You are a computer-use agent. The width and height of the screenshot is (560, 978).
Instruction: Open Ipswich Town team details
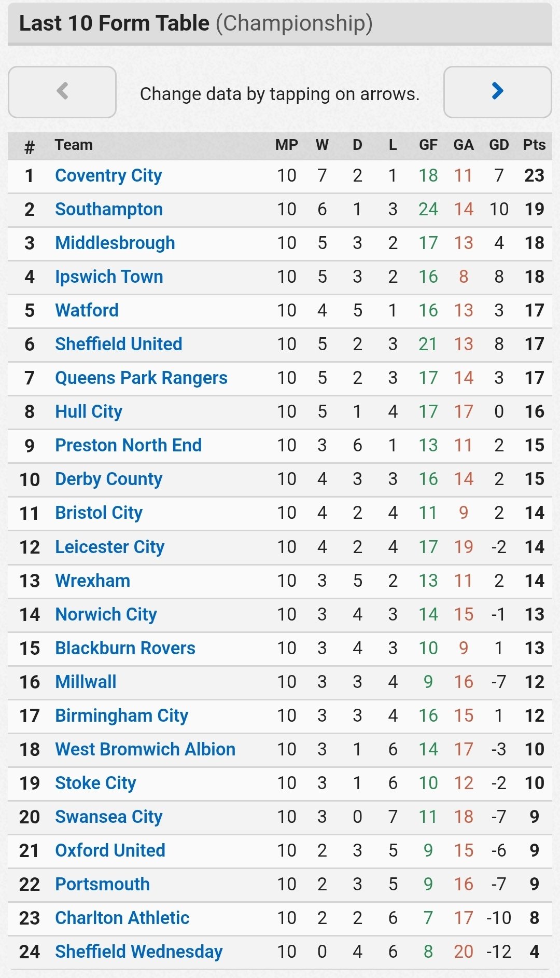pyautogui.click(x=109, y=277)
